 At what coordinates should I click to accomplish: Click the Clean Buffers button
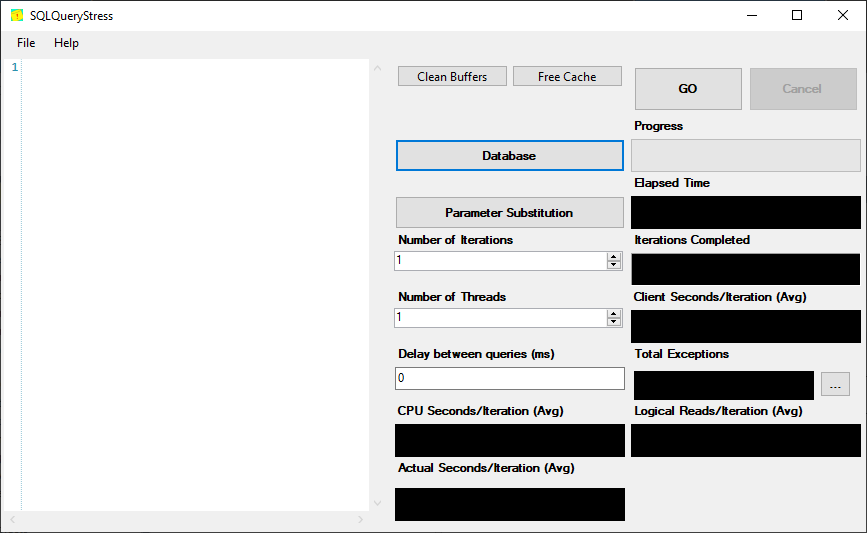click(452, 77)
